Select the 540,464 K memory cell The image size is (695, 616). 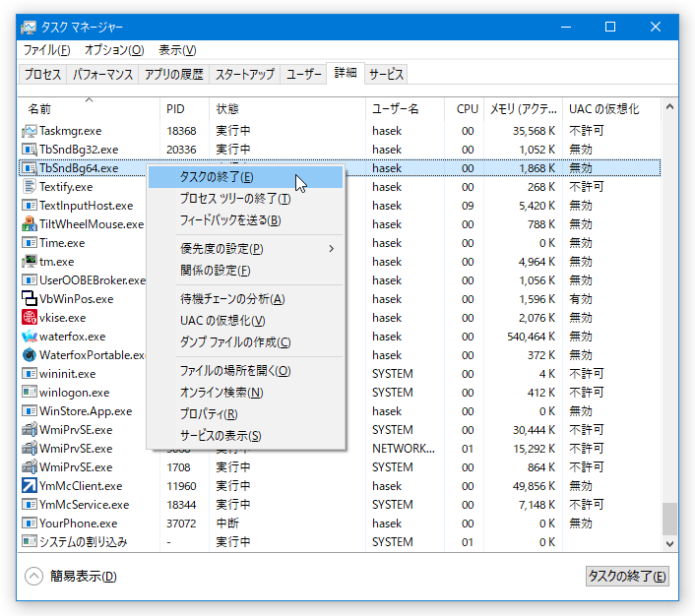tap(531, 337)
